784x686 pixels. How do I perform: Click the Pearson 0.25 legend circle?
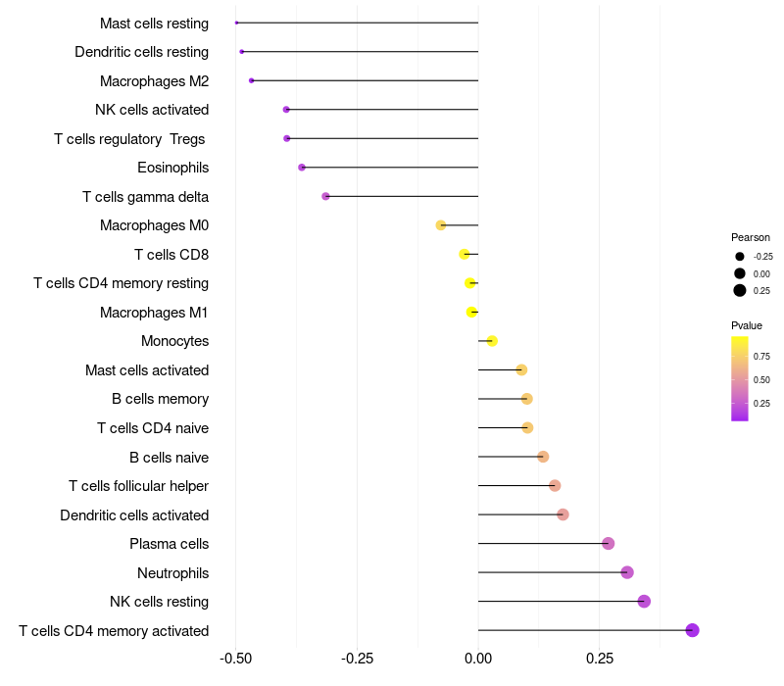coord(740,290)
